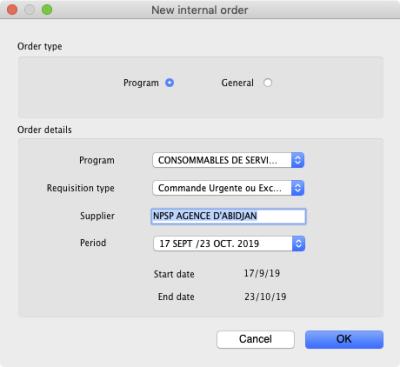Click the gray minimize window button
Screen dimensions: 400x367
pyautogui.click(x=30, y=10)
